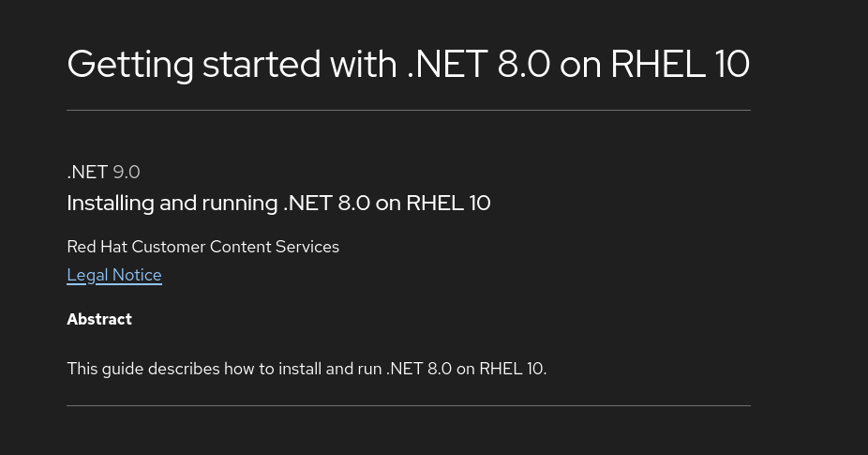Click the "Installing and running" subtitle
The height and width of the screenshot is (455, 868).
pos(172,204)
